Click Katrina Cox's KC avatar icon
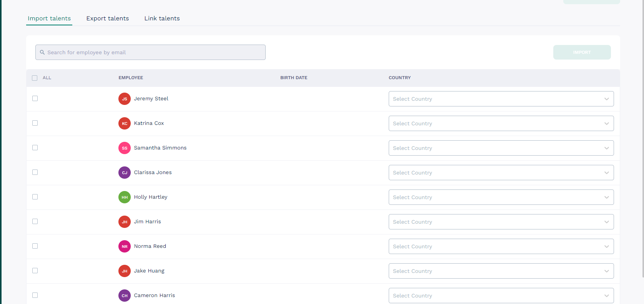Viewport: 644px width, 304px height. [125, 123]
